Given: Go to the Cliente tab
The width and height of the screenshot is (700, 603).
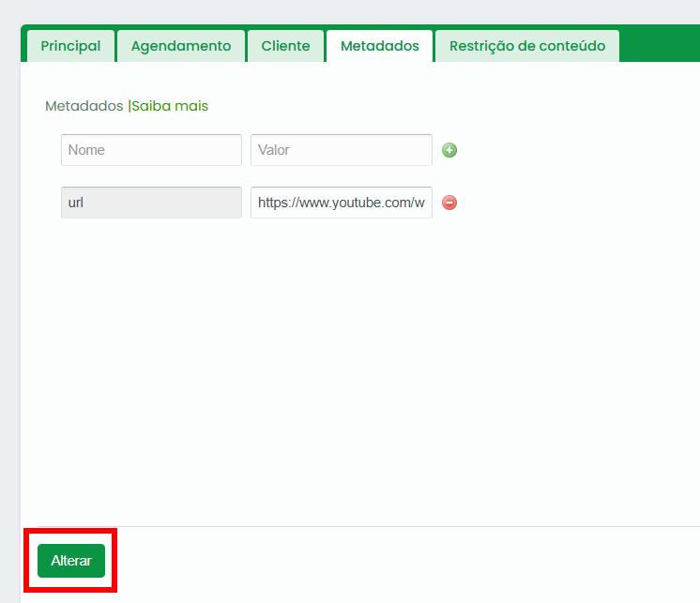Looking at the screenshot, I should point(285,46).
